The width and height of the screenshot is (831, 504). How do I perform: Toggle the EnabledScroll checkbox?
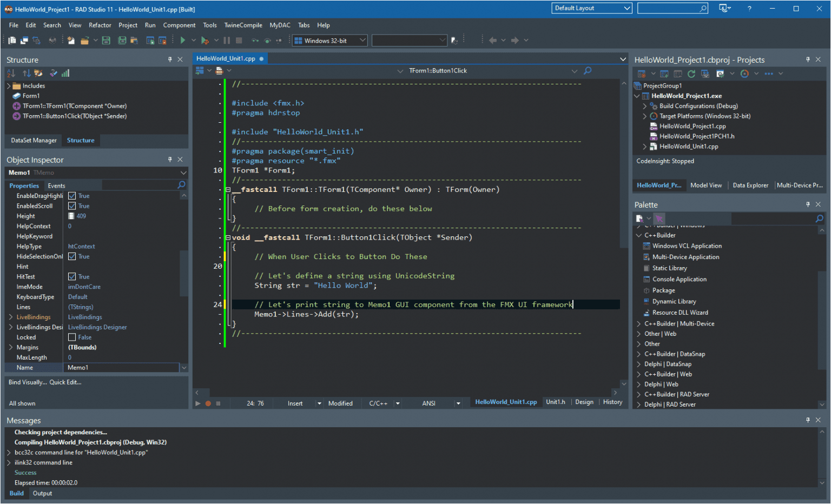pos(72,206)
